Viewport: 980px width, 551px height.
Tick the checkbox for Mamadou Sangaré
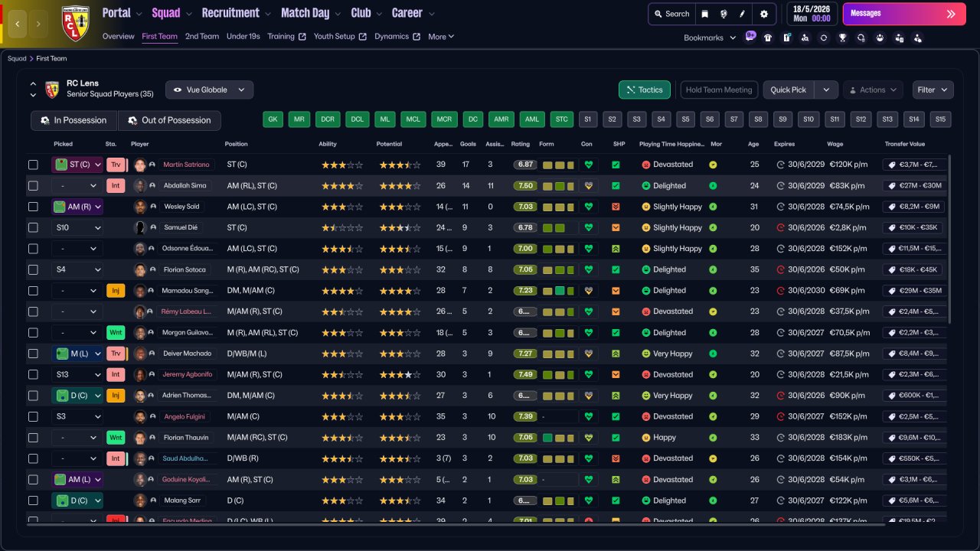33,291
